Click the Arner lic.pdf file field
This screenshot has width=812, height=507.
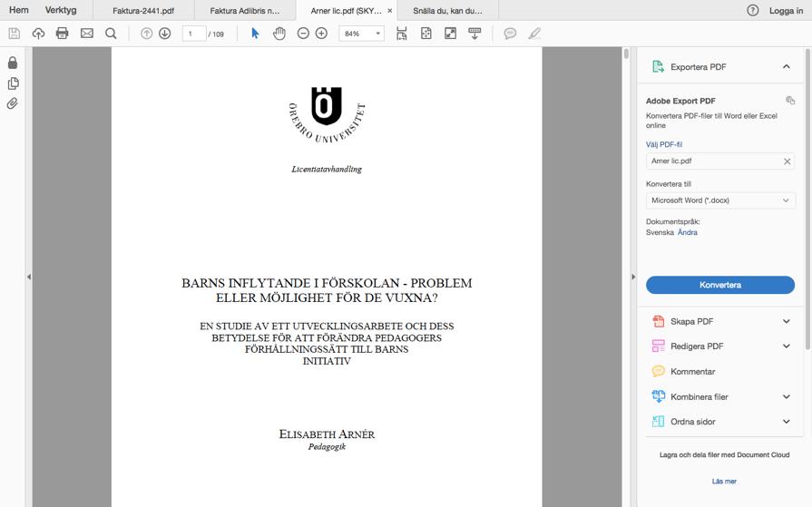pyautogui.click(x=720, y=161)
